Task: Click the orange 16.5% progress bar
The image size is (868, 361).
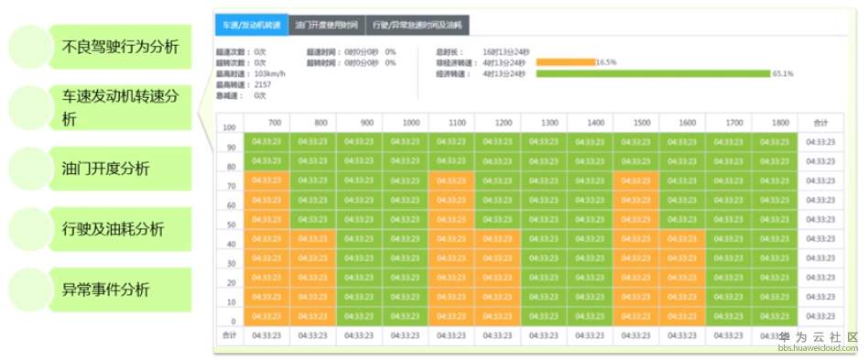Action: [x=566, y=62]
